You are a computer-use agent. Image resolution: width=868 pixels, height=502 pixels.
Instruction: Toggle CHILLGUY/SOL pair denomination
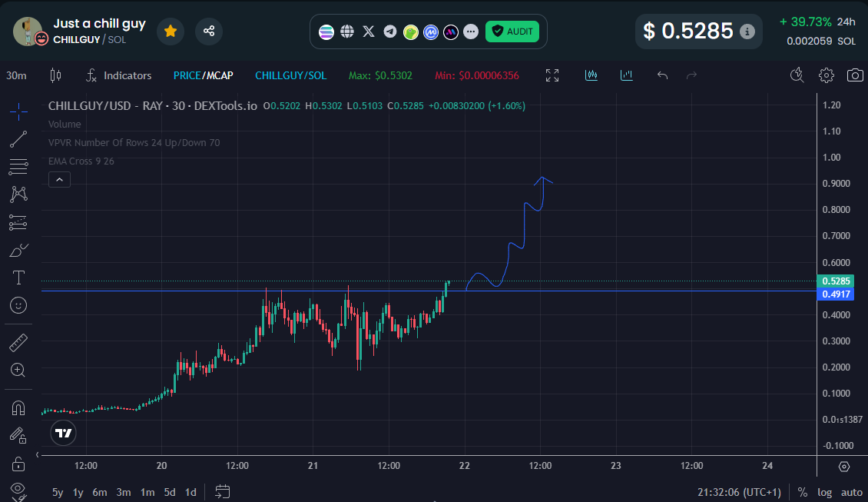(x=290, y=75)
